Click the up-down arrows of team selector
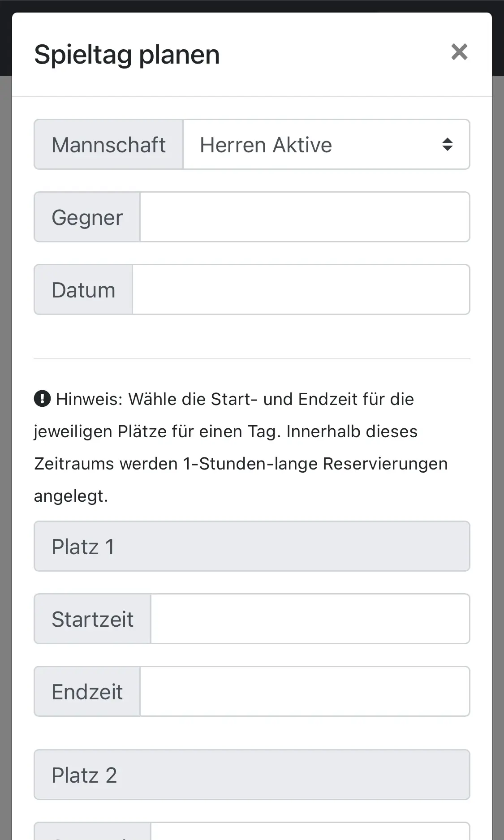 pyautogui.click(x=447, y=145)
